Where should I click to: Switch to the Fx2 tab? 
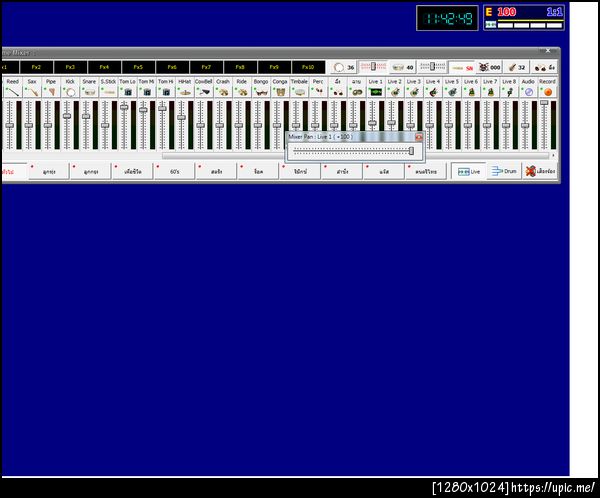pos(36,67)
